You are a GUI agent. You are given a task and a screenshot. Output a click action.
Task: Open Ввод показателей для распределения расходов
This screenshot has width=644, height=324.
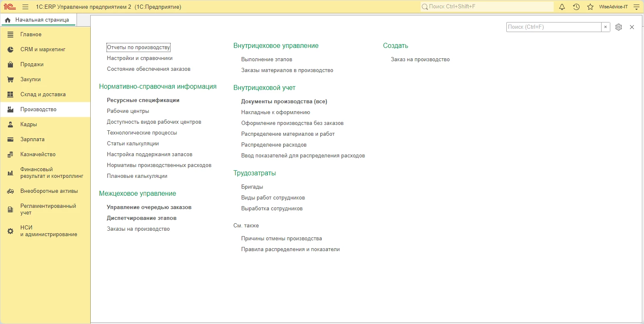pos(303,156)
